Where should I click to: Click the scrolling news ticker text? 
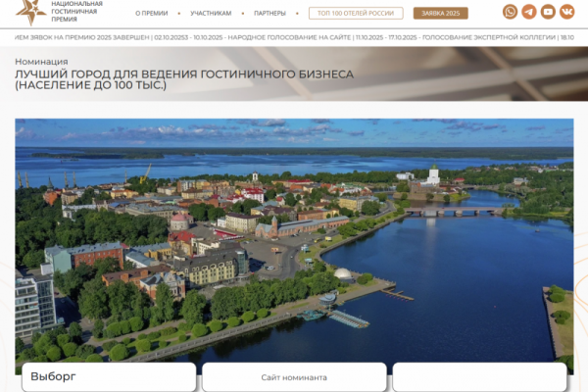[x=294, y=37]
